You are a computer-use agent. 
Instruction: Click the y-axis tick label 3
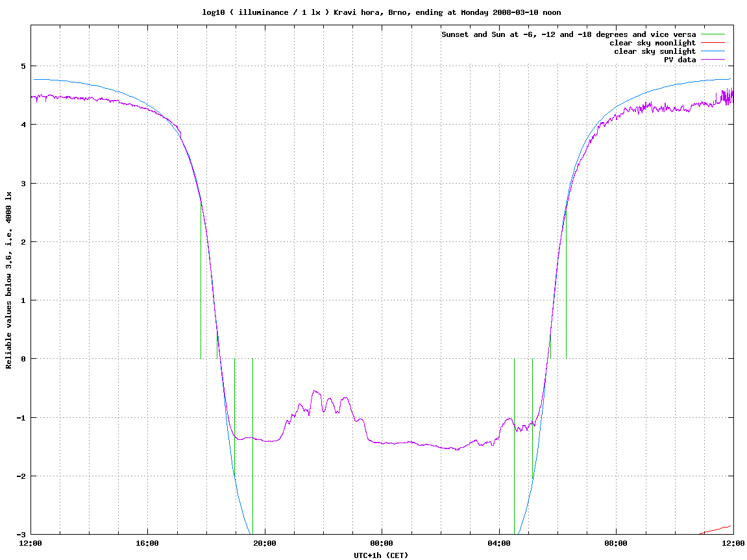click(23, 184)
